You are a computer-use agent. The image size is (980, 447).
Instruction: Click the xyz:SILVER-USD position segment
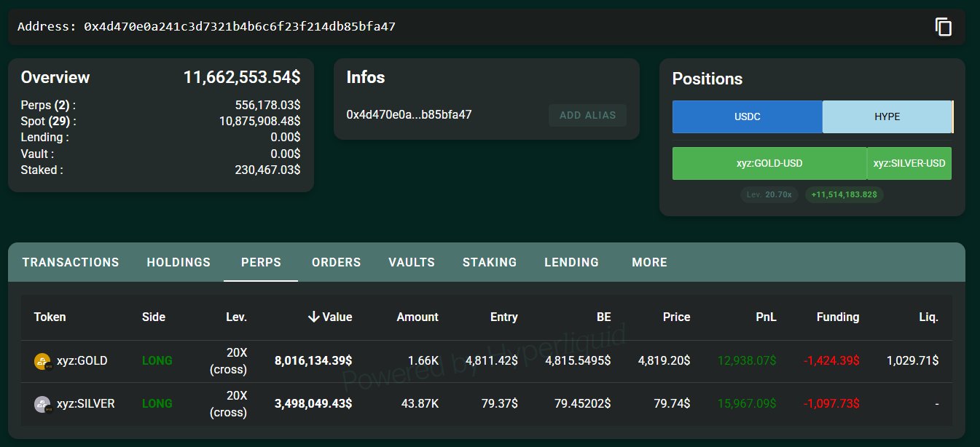909,163
